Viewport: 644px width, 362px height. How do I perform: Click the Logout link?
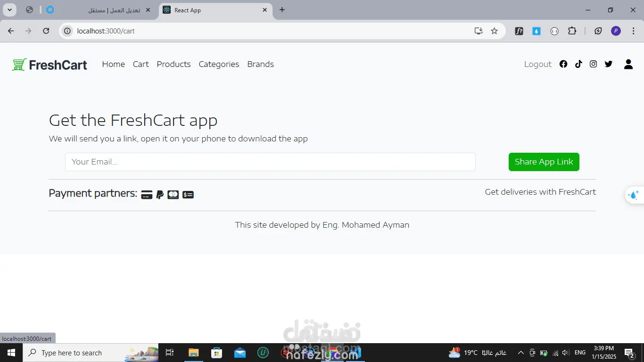coord(538,64)
